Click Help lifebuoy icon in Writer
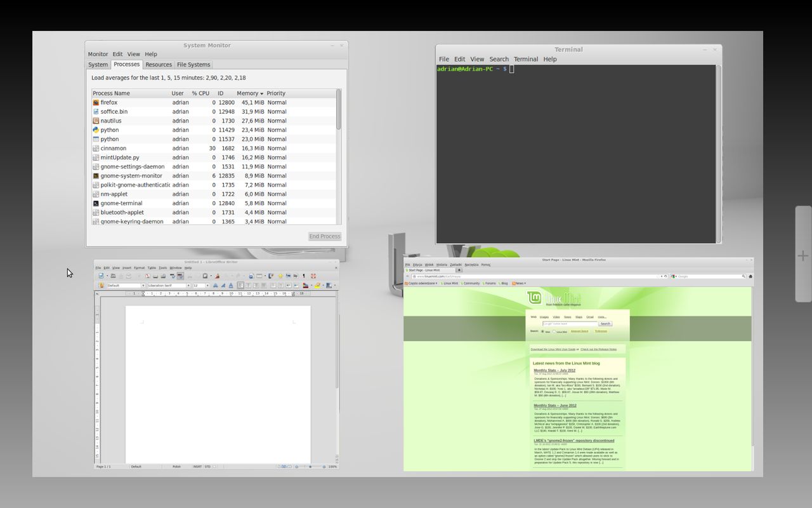Image resolution: width=812 pixels, height=508 pixels. [313, 276]
